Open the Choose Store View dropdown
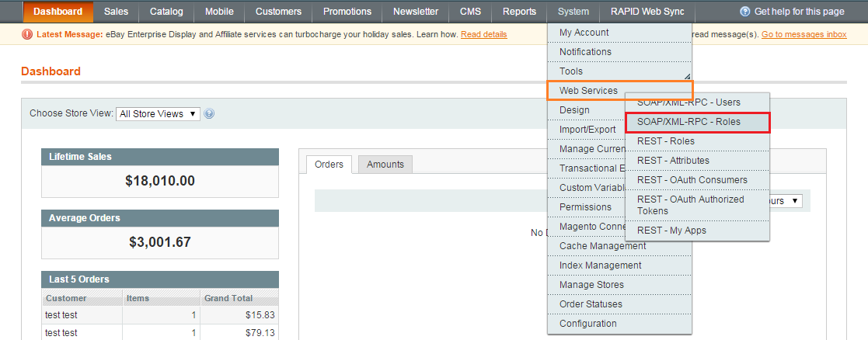This screenshot has height=340, width=868. pyautogui.click(x=158, y=114)
